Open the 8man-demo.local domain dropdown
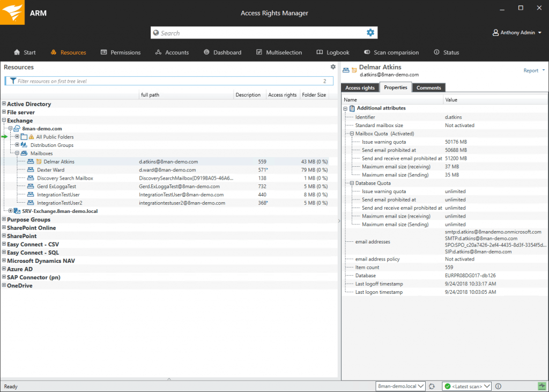The width and height of the screenshot is (549, 392). point(400,387)
